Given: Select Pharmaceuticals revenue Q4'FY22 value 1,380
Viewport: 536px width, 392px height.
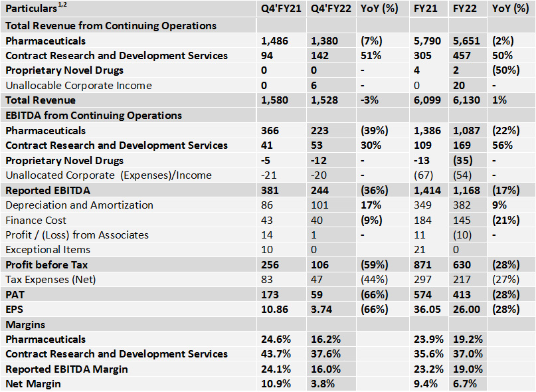Looking at the screenshot, I should coord(324,41).
